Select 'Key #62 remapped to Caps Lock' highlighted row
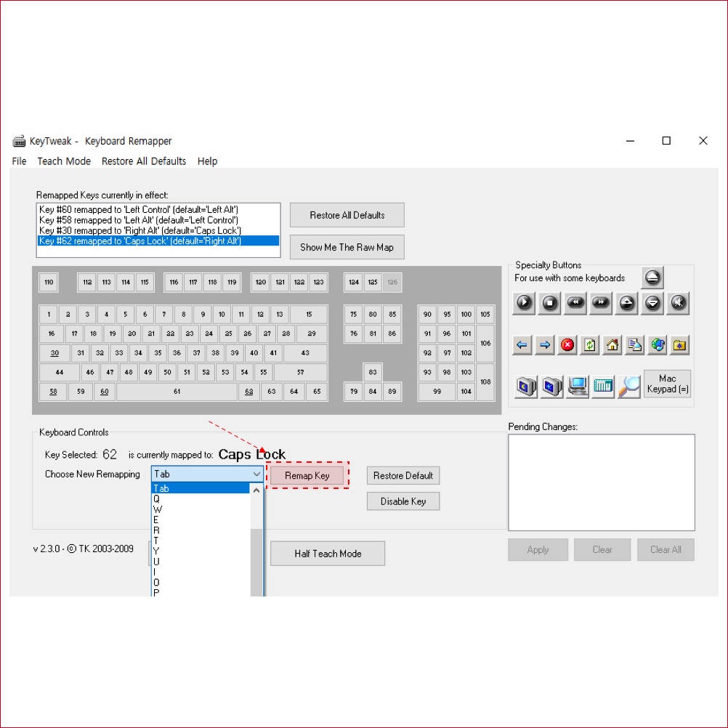Image resolution: width=728 pixels, height=728 pixels. click(x=158, y=241)
